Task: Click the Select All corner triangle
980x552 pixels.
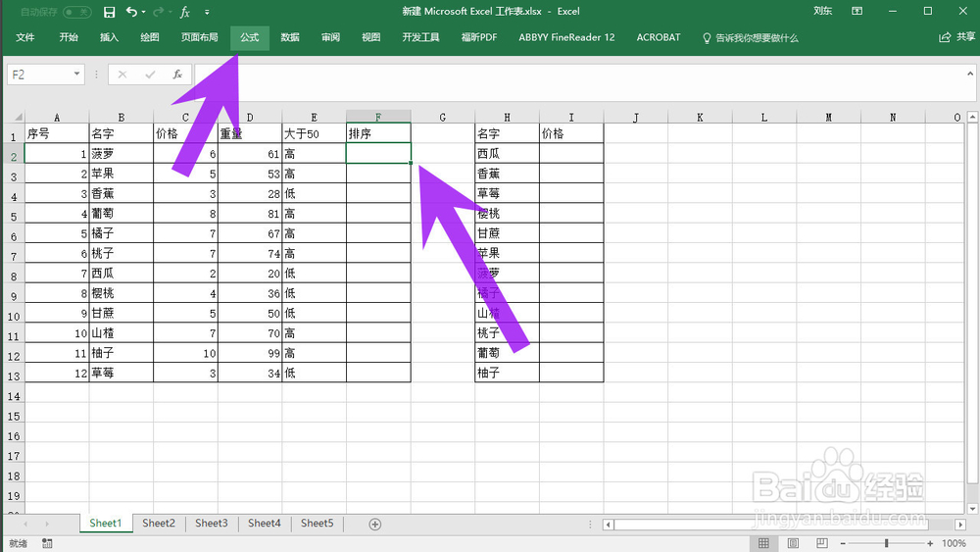Action: pyautogui.click(x=16, y=117)
